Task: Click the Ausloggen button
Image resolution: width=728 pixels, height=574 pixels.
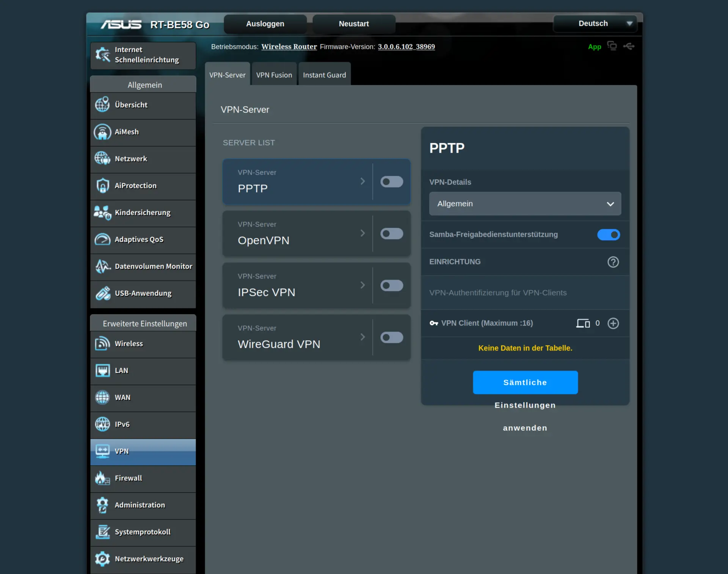Action: 265,24
